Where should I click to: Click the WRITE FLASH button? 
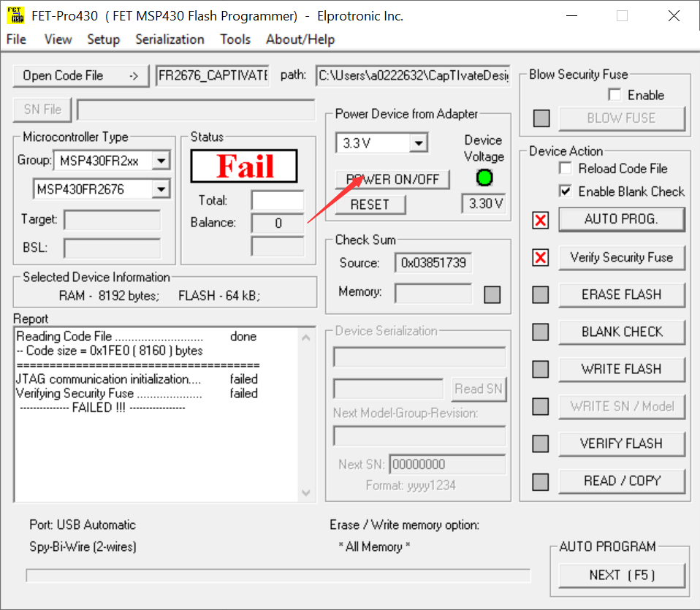621,369
